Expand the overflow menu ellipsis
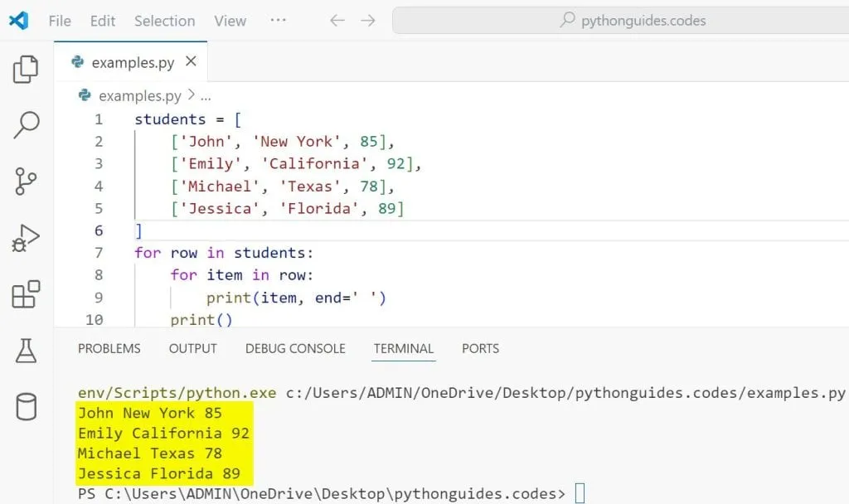Image resolution: width=849 pixels, height=504 pixels. click(x=279, y=21)
